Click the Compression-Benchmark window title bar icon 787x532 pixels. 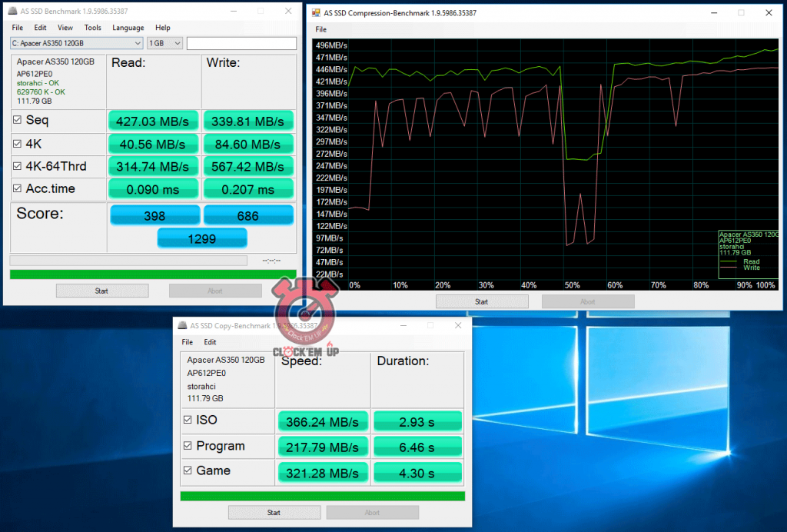(316, 13)
